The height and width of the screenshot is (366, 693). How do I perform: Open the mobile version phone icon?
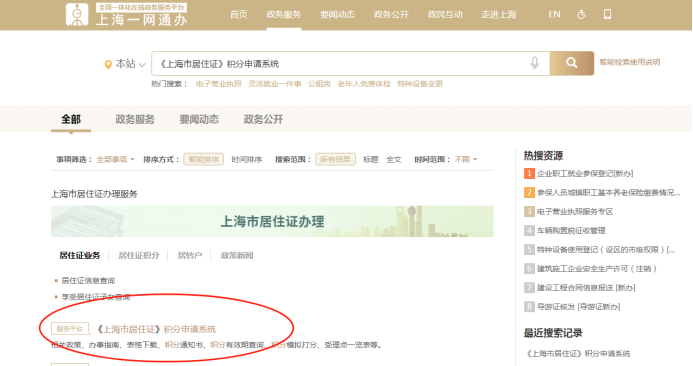coord(608,14)
